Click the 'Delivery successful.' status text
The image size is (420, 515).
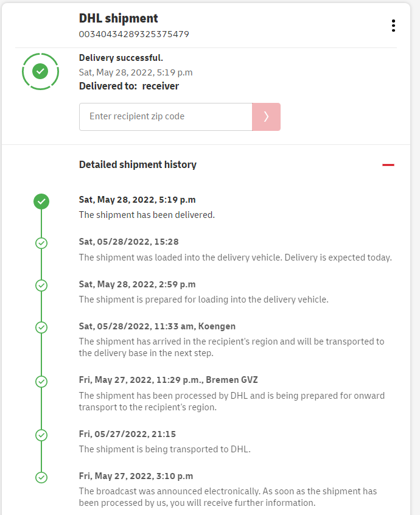(x=121, y=58)
